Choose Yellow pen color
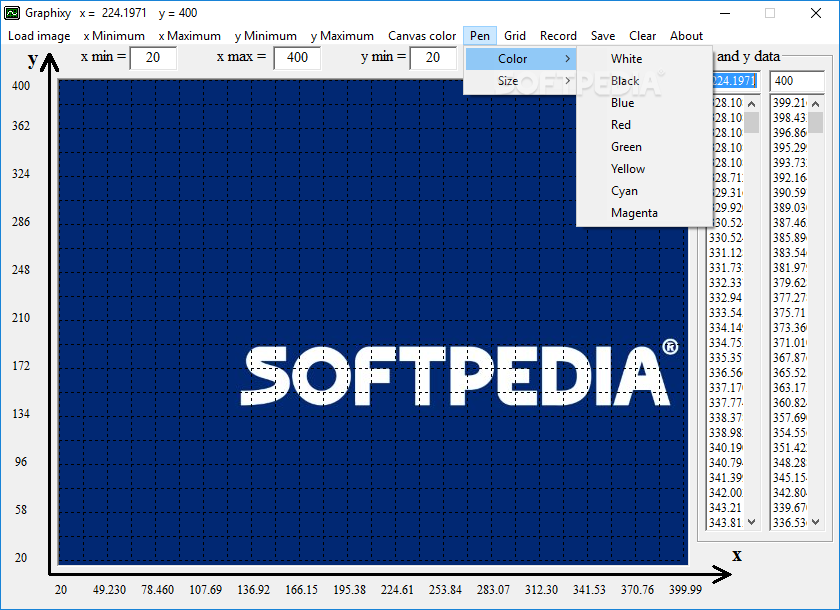The image size is (840, 610). 644,169
